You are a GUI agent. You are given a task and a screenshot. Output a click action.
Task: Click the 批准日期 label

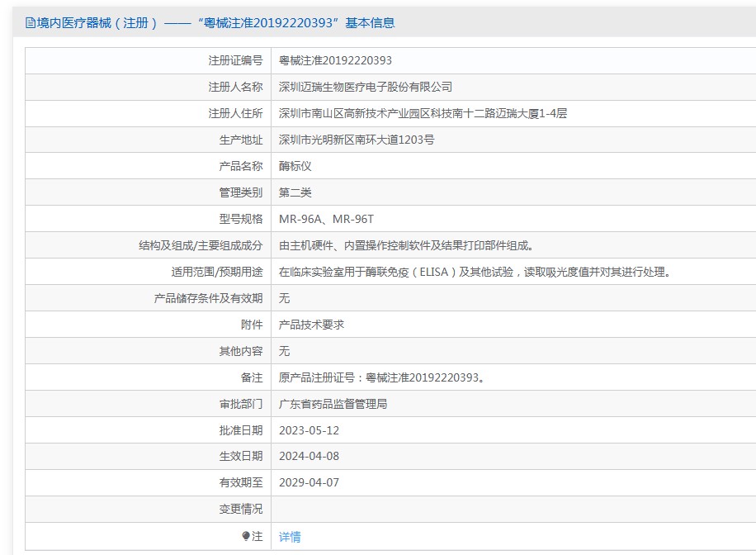[241, 430]
